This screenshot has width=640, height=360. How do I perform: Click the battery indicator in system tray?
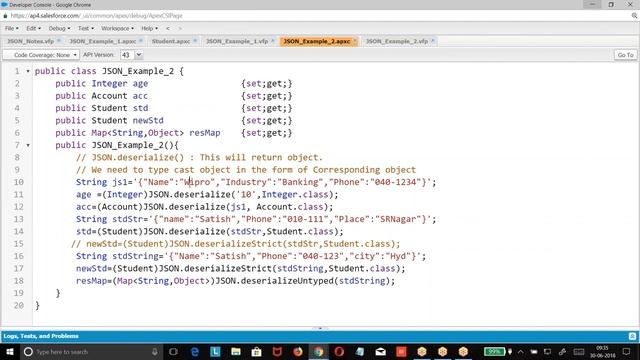pyautogui.click(x=495, y=351)
